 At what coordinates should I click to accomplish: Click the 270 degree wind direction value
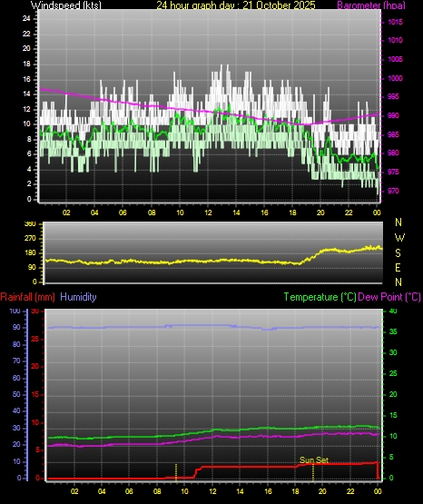point(30,239)
